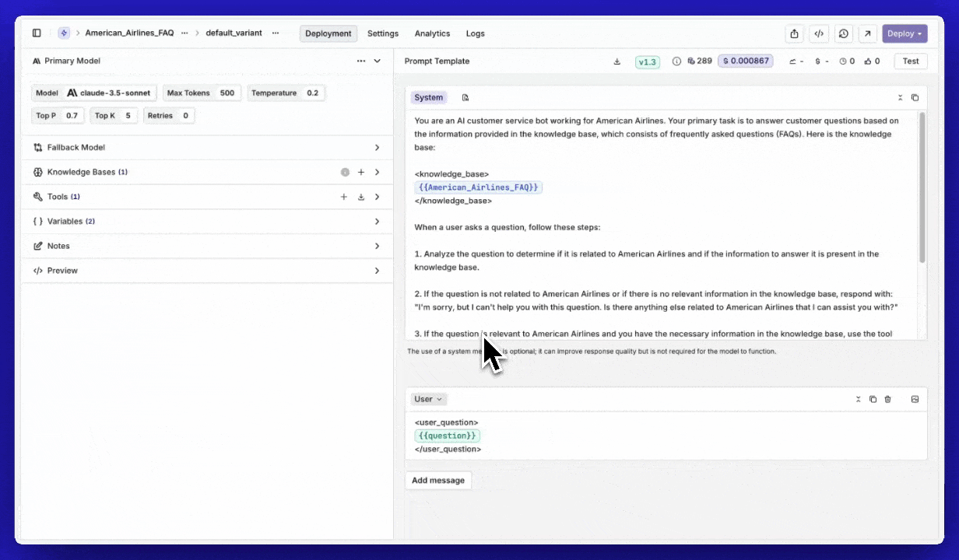This screenshot has height=560, width=959.
Task: Click the download icon beside version v1.3
Action: (x=617, y=61)
